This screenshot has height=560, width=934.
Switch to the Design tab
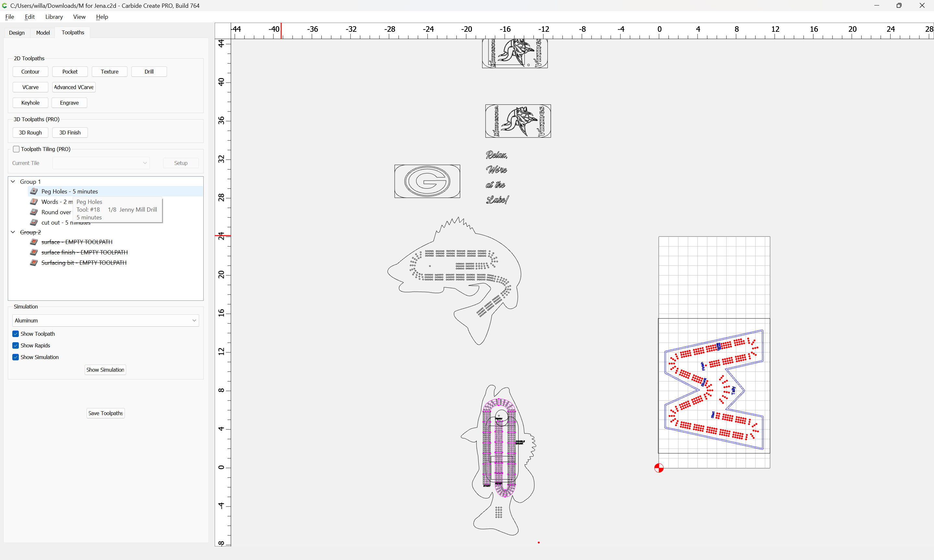[17, 33]
